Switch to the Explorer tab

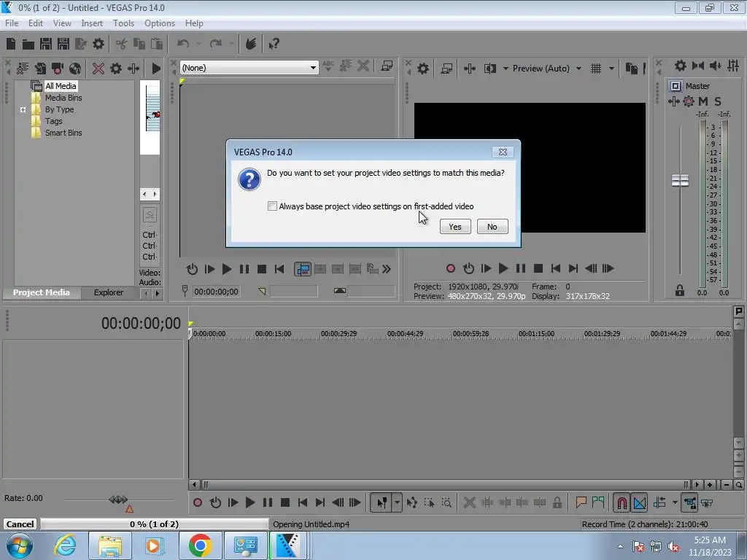point(109,292)
